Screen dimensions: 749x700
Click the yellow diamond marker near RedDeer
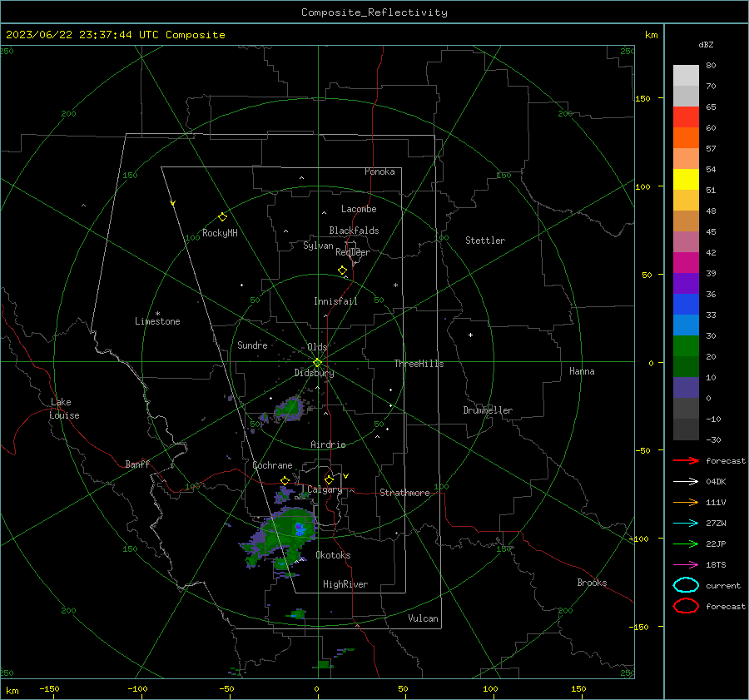pos(342,271)
